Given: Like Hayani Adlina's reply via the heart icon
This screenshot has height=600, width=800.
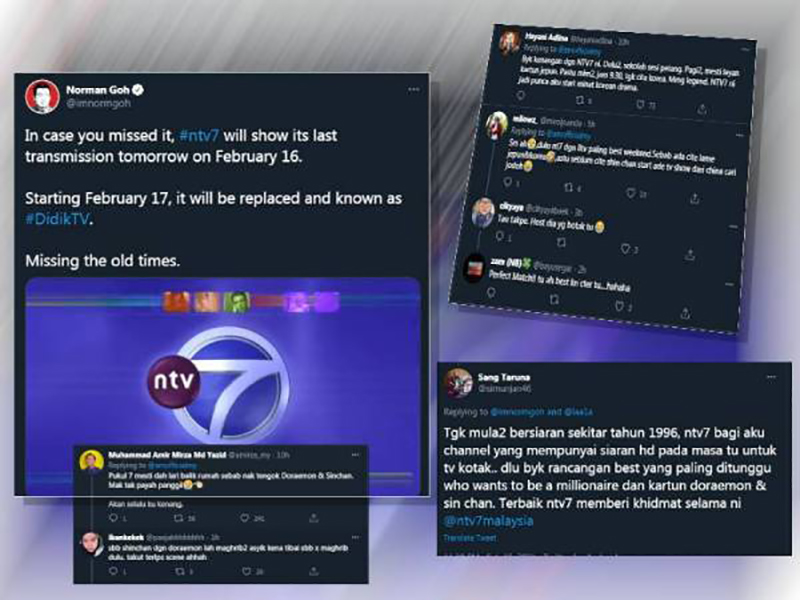Looking at the screenshot, I should click(x=640, y=105).
